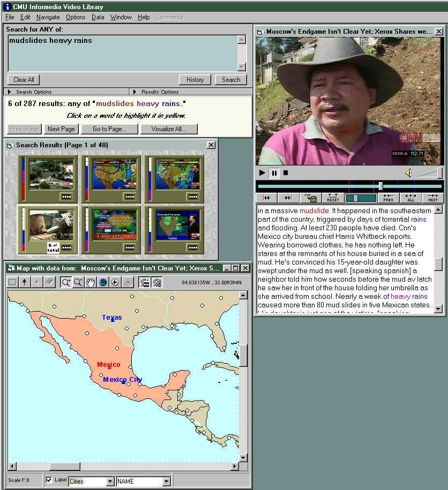Click the ALL segments button
This screenshot has width=448, height=490.
411,198
